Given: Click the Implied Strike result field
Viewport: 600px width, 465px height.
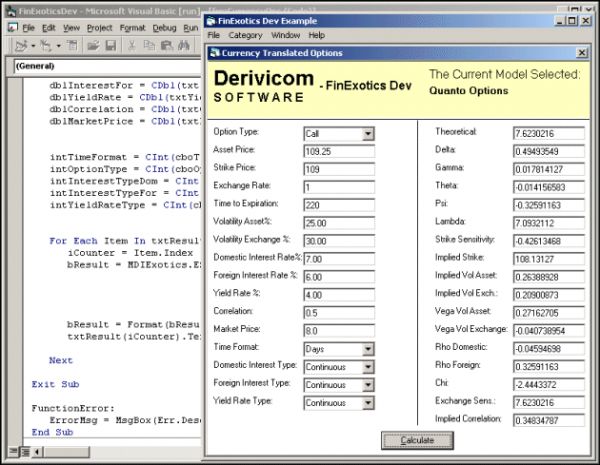Looking at the screenshot, I should (549, 259).
